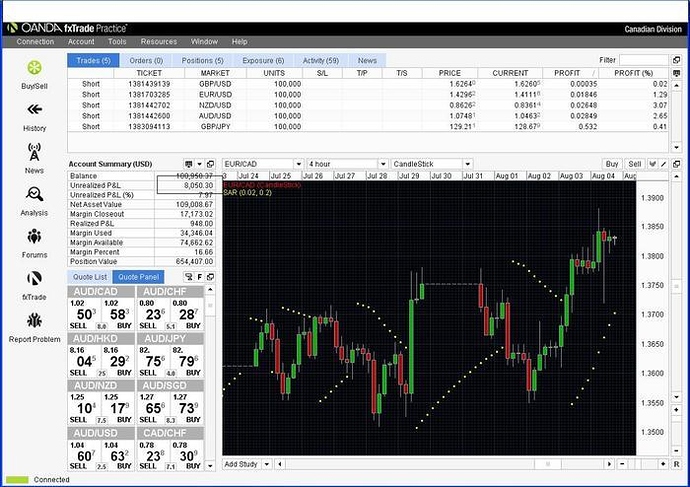Select the EUR/USD trade ticket 1381703285

tap(149, 95)
